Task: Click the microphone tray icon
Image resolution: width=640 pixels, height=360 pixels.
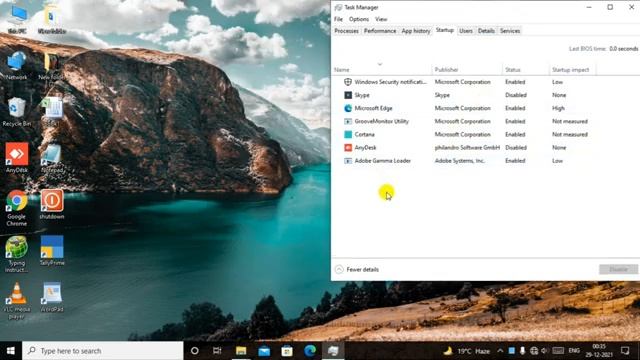Action: click(x=522, y=351)
